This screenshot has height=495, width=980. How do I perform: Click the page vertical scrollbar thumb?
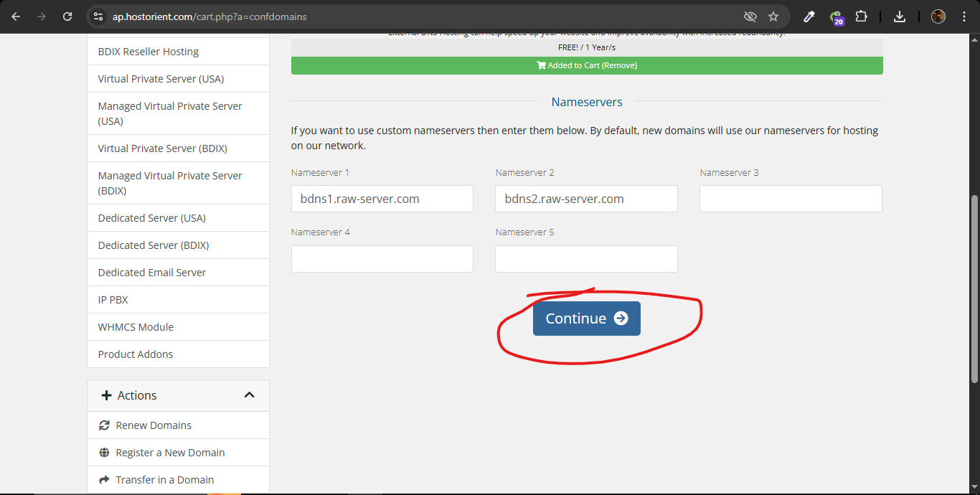[974, 287]
